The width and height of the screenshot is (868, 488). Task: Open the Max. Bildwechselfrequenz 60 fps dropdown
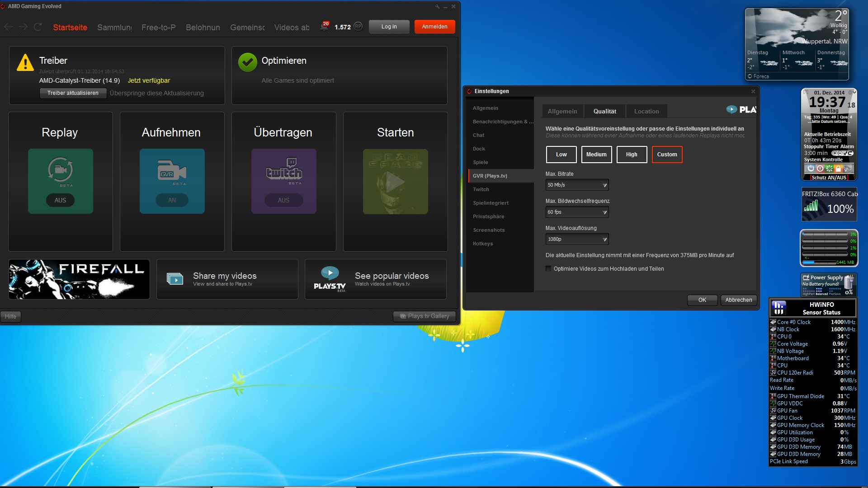[577, 212]
